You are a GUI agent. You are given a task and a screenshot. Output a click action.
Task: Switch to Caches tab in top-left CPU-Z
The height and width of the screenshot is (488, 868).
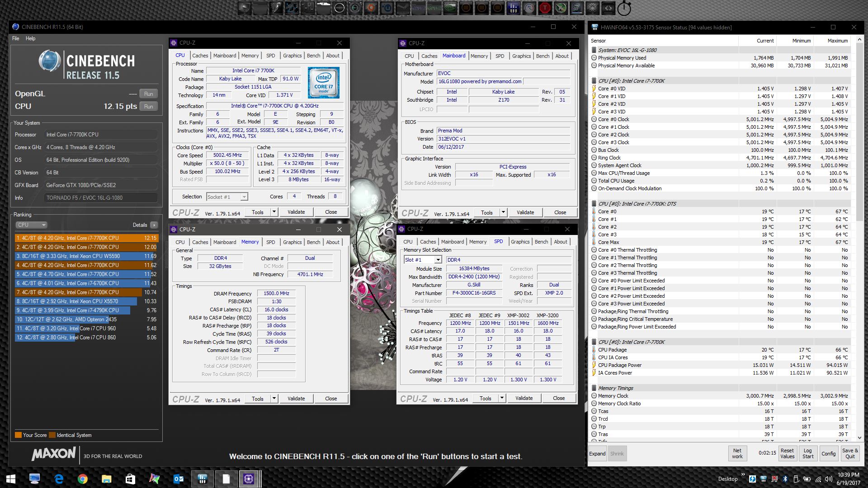(200, 56)
